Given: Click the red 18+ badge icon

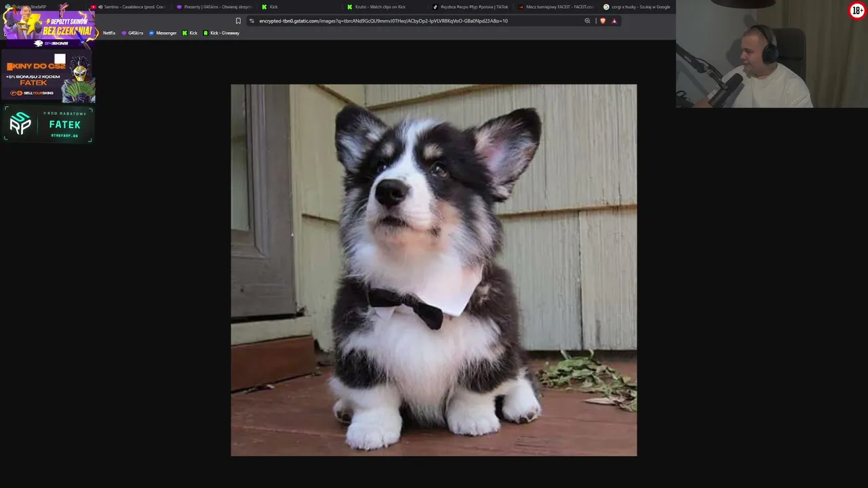Looking at the screenshot, I should point(857,11).
